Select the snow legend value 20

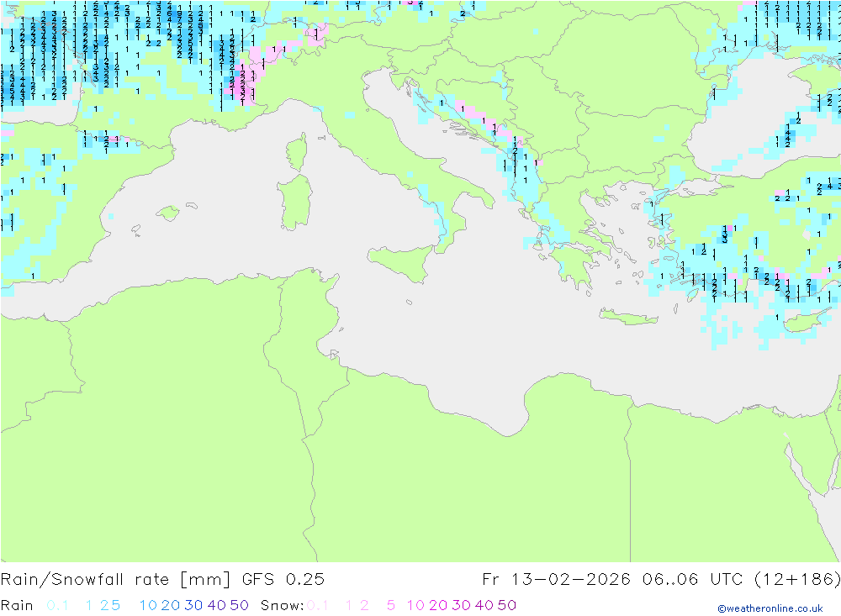[x=437, y=605]
